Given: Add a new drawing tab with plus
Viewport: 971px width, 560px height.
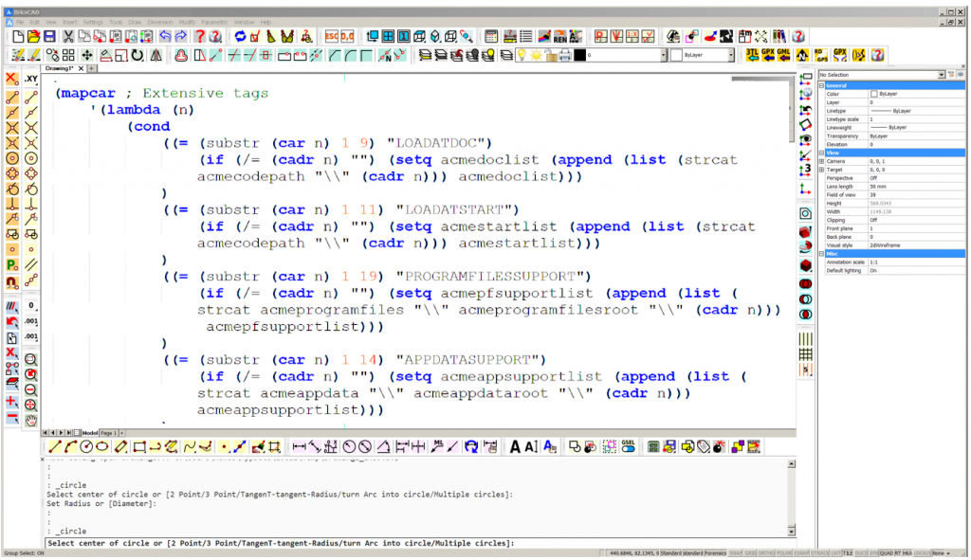Looking at the screenshot, I should [92, 68].
